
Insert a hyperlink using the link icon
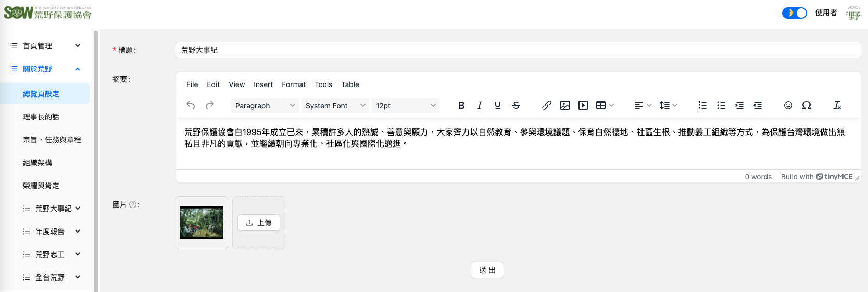pos(546,105)
